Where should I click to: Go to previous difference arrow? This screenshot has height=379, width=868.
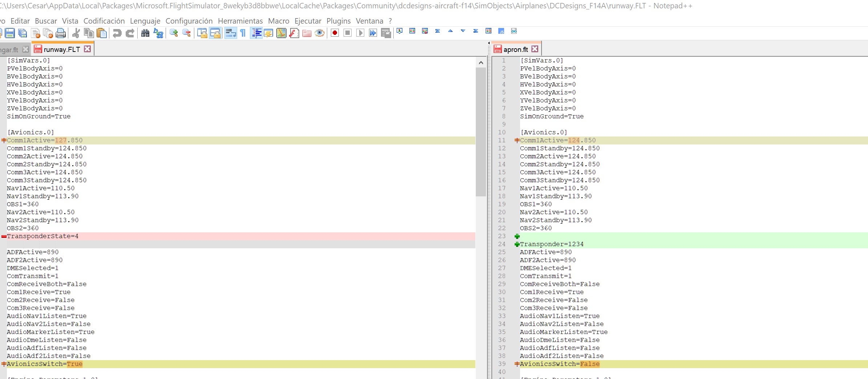coord(450,31)
